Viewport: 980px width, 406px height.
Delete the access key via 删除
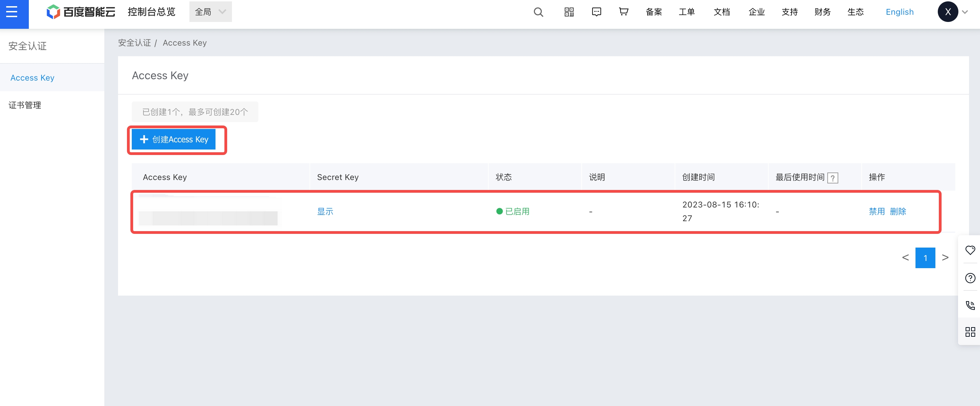click(898, 211)
